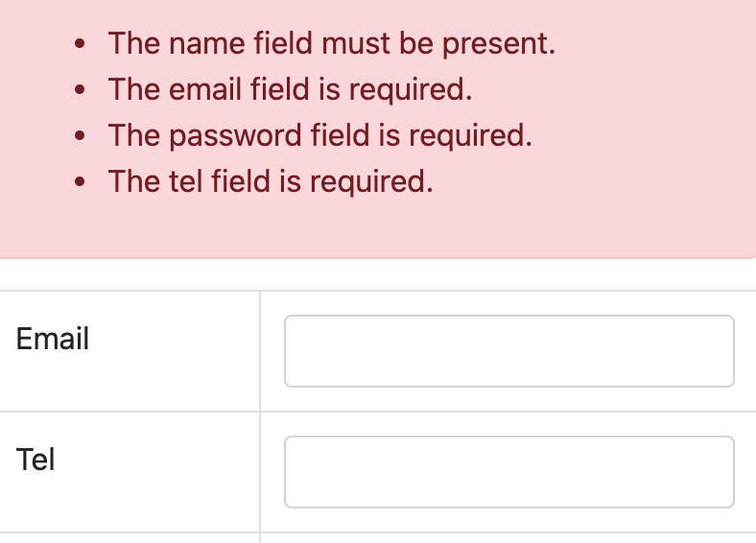Click the word name in the first error

207,44
